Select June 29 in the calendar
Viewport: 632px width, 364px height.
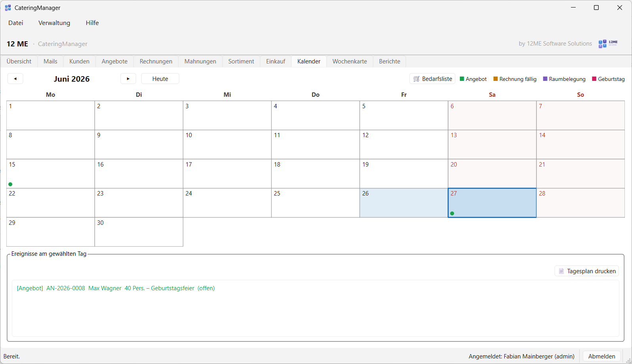pyautogui.click(x=51, y=232)
